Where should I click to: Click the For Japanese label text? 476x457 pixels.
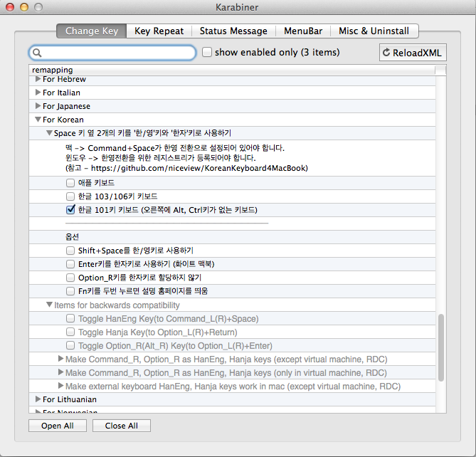click(x=66, y=106)
